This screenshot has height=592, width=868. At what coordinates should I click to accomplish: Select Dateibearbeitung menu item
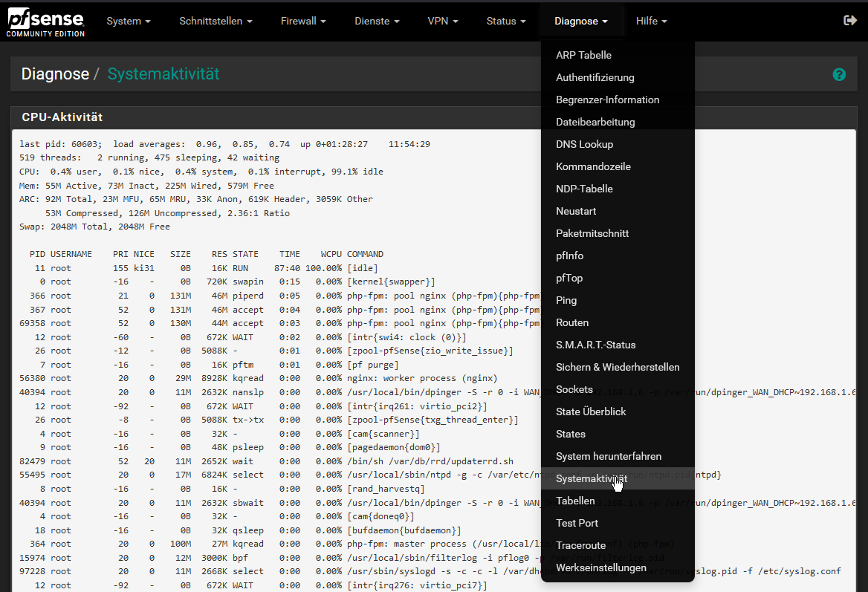[x=618, y=123]
